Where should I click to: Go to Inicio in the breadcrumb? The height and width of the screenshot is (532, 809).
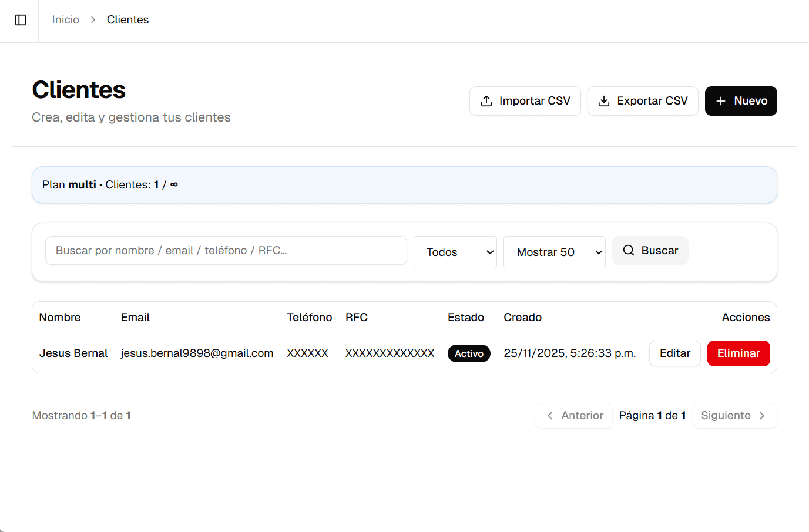click(65, 20)
